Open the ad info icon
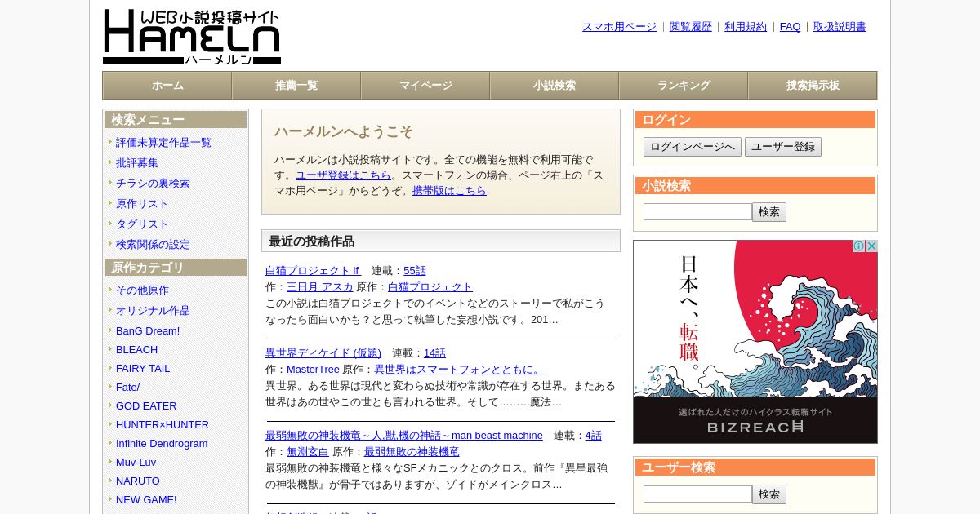The height and width of the screenshot is (514, 980). point(859,246)
